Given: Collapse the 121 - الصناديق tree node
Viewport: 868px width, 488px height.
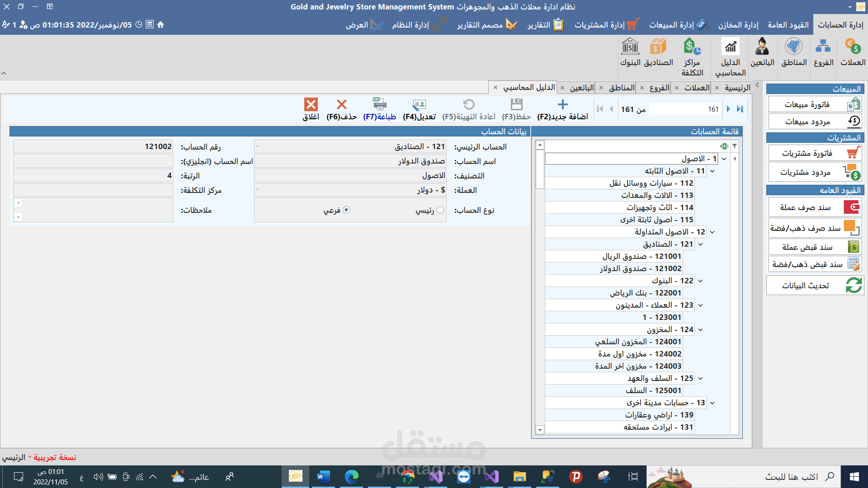Looking at the screenshot, I should (x=701, y=244).
